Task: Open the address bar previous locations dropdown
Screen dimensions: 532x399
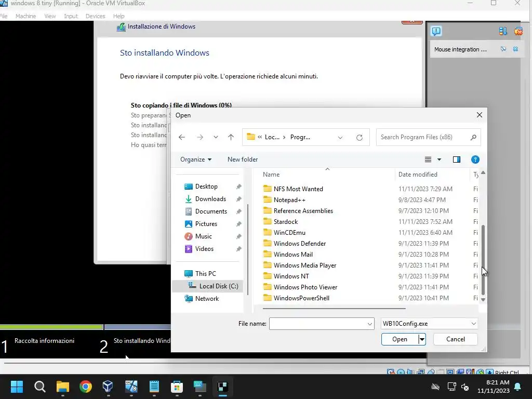Action: pyautogui.click(x=340, y=137)
